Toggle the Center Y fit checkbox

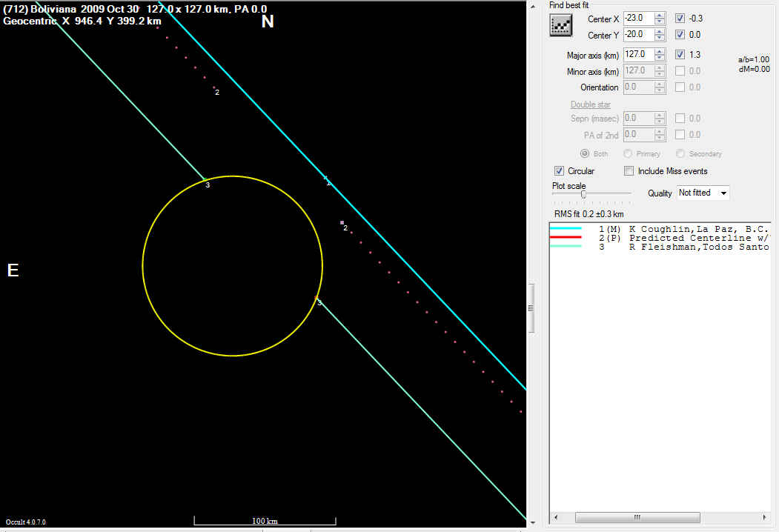coord(680,35)
